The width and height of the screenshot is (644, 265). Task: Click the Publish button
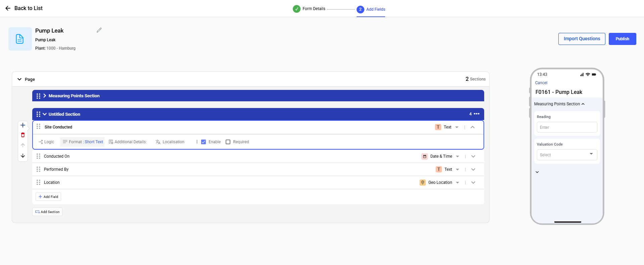tap(622, 39)
